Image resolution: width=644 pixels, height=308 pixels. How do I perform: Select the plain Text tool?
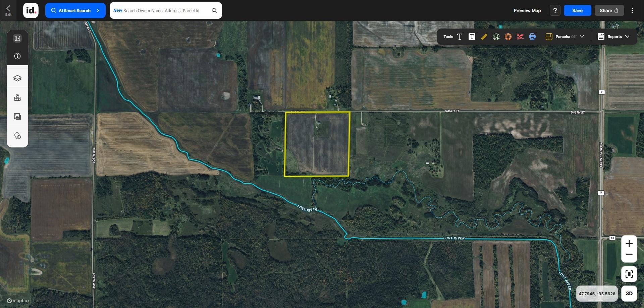(460, 37)
